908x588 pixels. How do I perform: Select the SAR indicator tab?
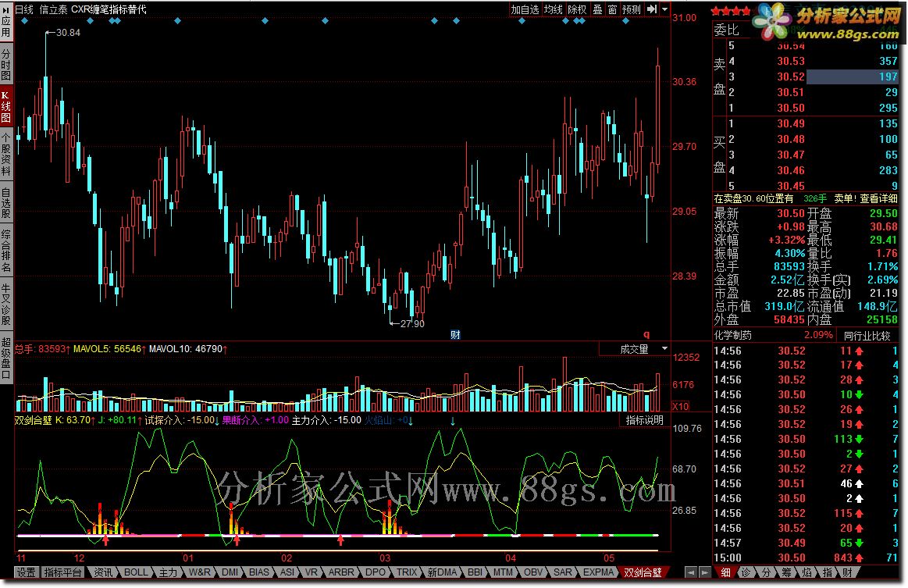pos(562,572)
